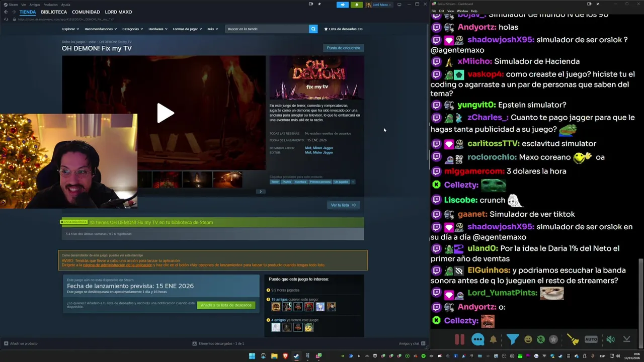
Task: Play the OH DEMON! trailer video
Action: [165, 113]
